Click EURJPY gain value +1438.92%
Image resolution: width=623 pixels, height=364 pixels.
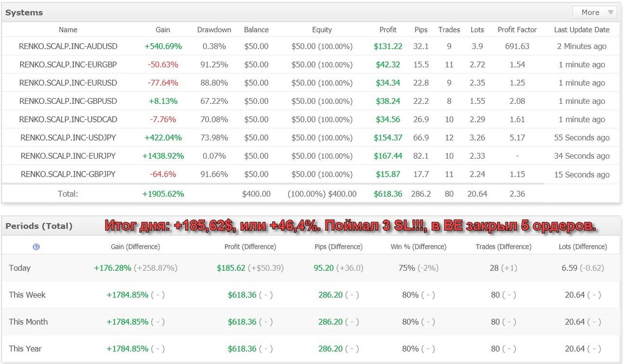[x=163, y=156]
